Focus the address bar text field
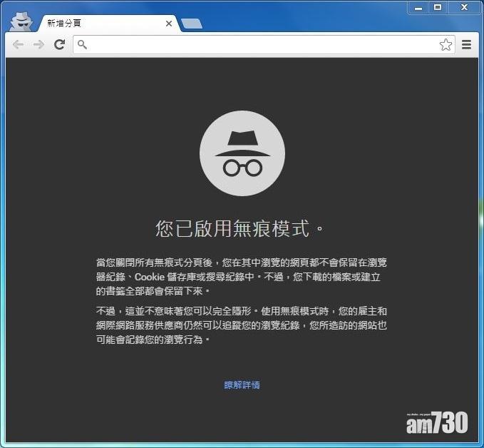Viewport: 484px width, 448px height. (x=257, y=45)
